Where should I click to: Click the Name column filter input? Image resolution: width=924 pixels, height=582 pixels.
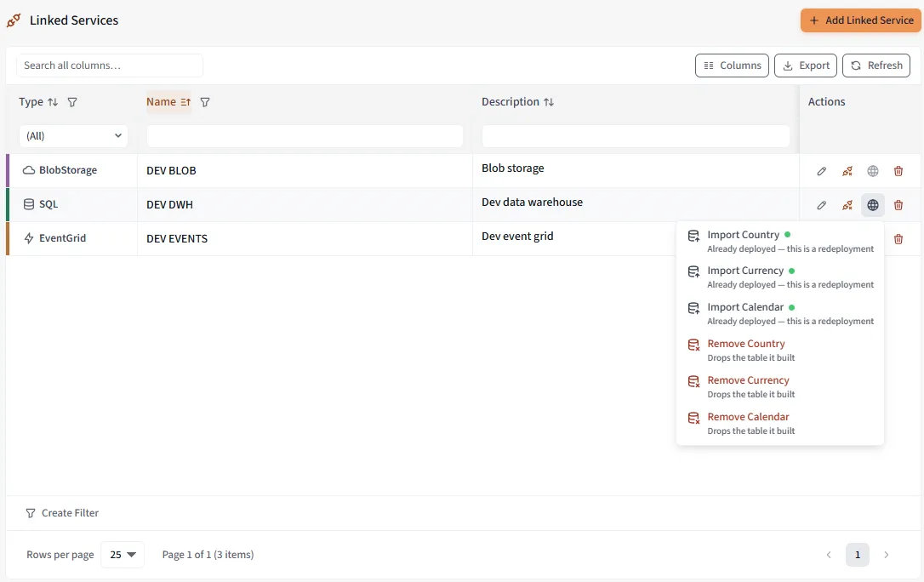(305, 136)
